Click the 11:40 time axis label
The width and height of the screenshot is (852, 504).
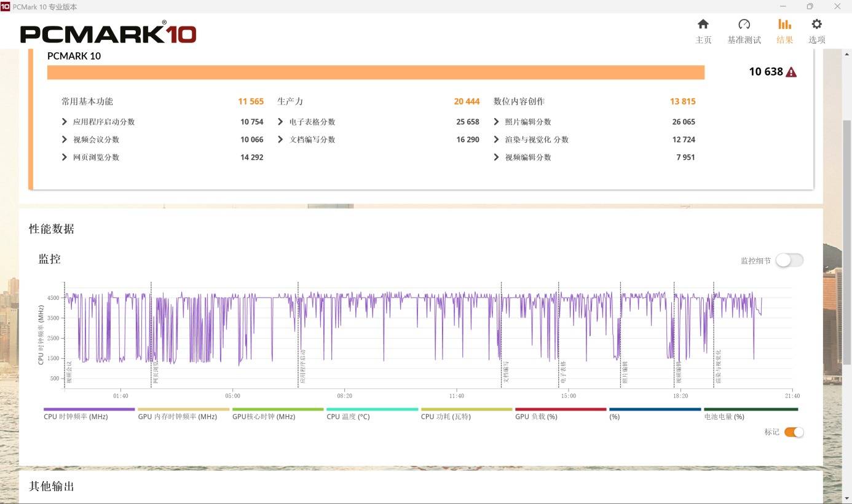(457, 396)
